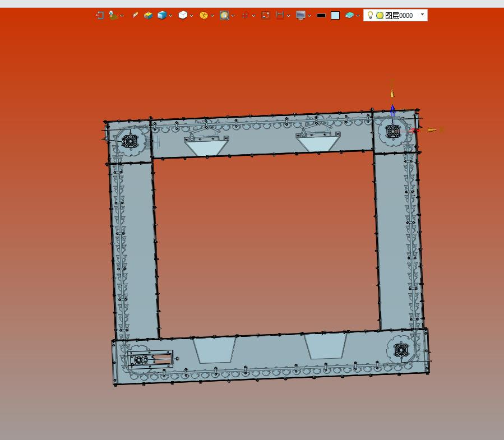
Task: Select bottom-right sprocket bearing in model
Action: pyautogui.click(x=401, y=350)
